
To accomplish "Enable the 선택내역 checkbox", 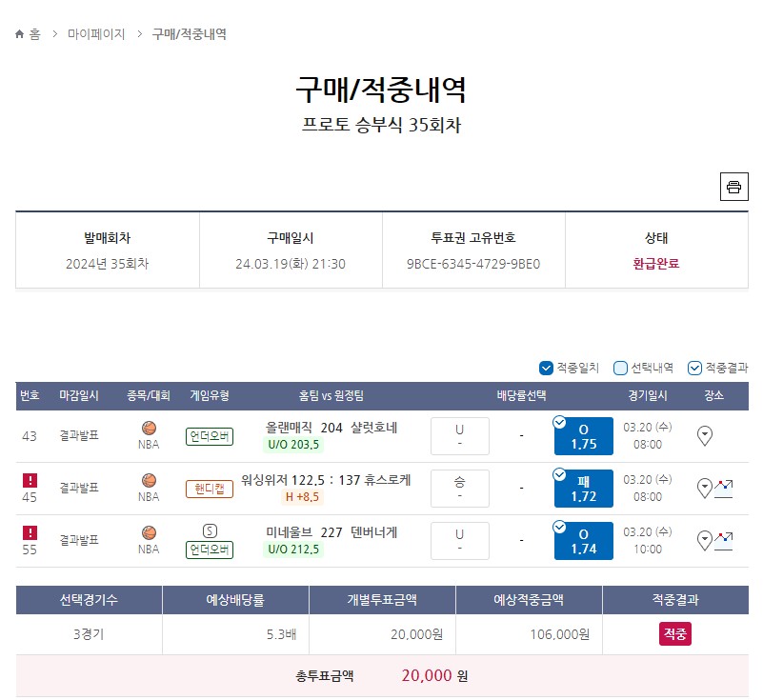I will 620,369.
